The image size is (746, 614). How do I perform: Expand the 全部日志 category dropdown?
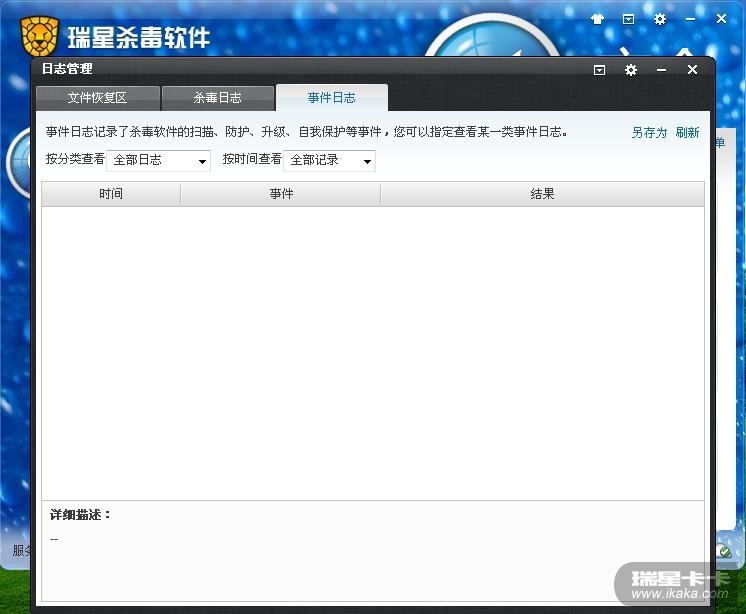pyautogui.click(x=158, y=160)
